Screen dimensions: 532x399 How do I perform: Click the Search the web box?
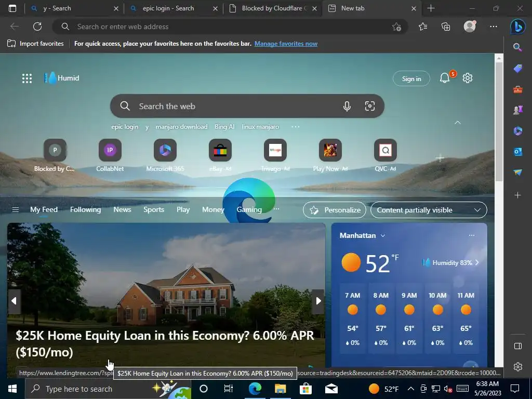coord(247,106)
